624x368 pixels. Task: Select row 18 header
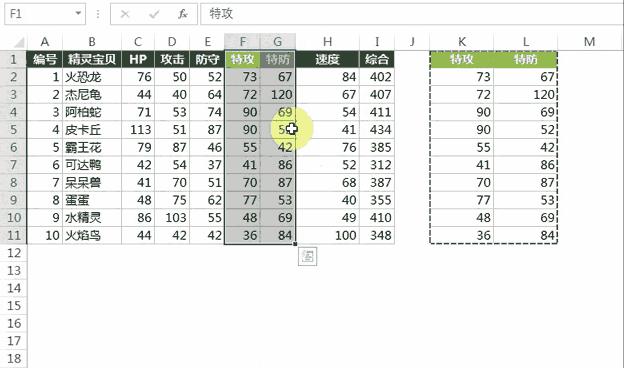tap(14, 358)
